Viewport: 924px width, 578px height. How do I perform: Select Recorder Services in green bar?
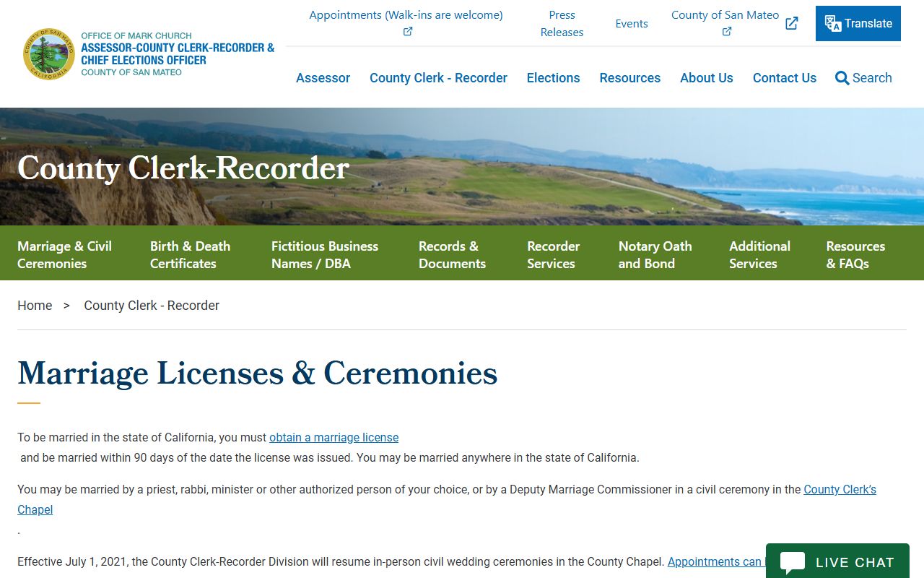pyautogui.click(x=554, y=254)
